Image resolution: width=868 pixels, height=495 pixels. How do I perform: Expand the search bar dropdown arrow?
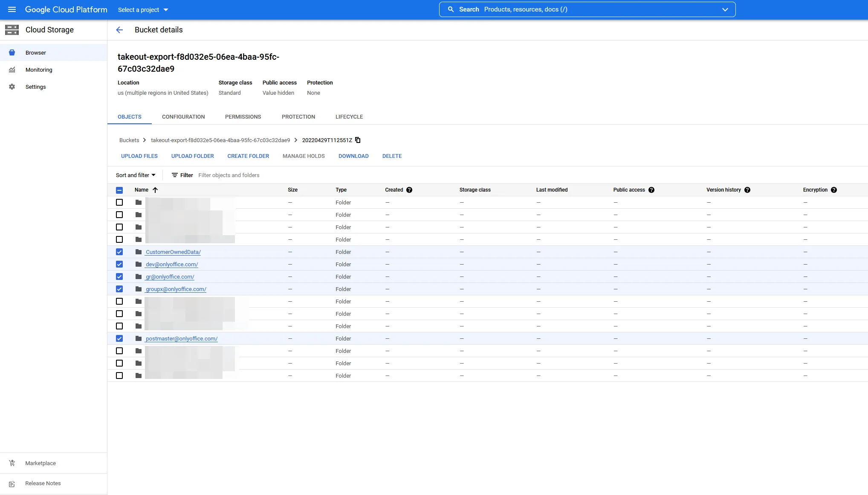(x=725, y=9)
